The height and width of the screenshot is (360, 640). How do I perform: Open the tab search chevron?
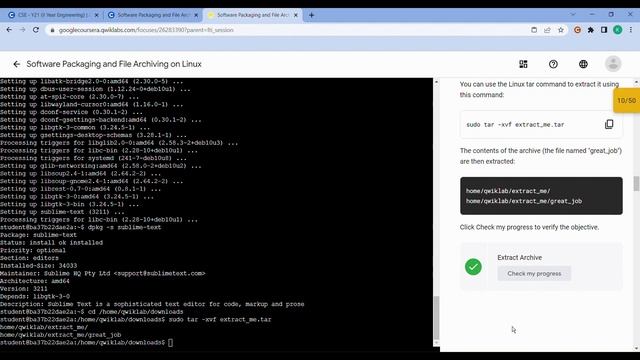(573, 14)
